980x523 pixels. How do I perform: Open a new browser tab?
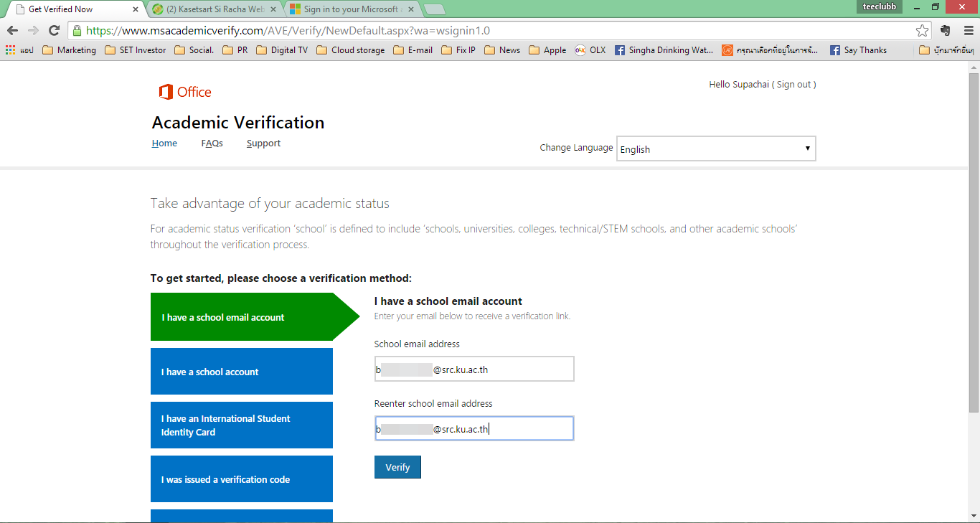coord(435,9)
